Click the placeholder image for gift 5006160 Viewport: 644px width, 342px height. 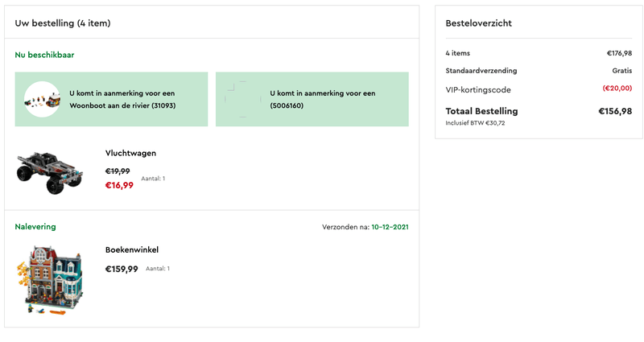click(243, 99)
